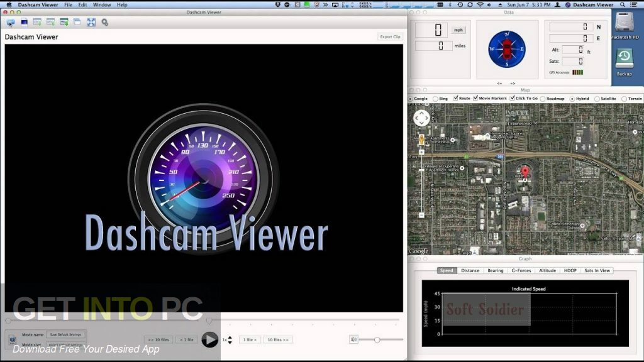Image resolution: width=644 pixels, height=362 pixels.
Task: Open the Window menu
Action: [101, 4]
